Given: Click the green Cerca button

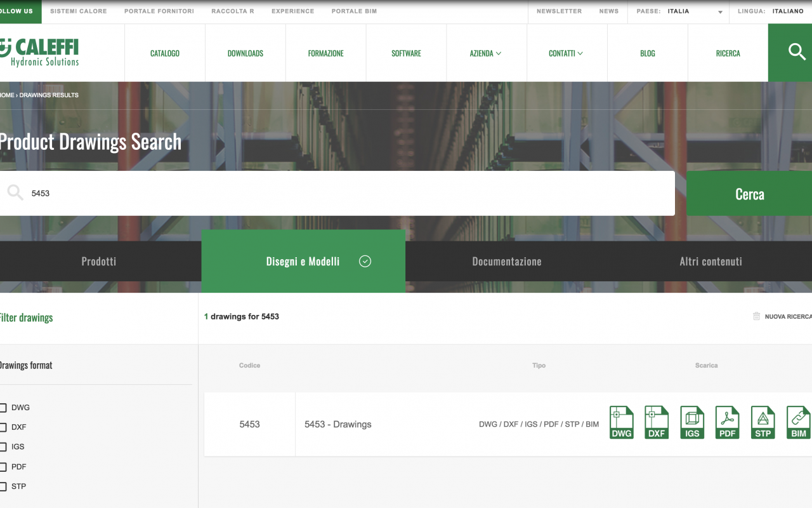Looking at the screenshot, I should click(x=749, y=194).
